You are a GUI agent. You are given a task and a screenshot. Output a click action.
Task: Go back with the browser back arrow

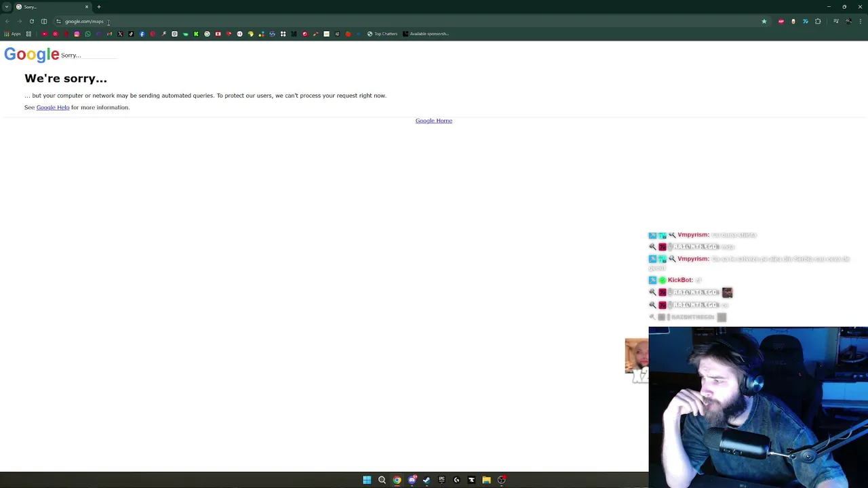click(7, 21)
